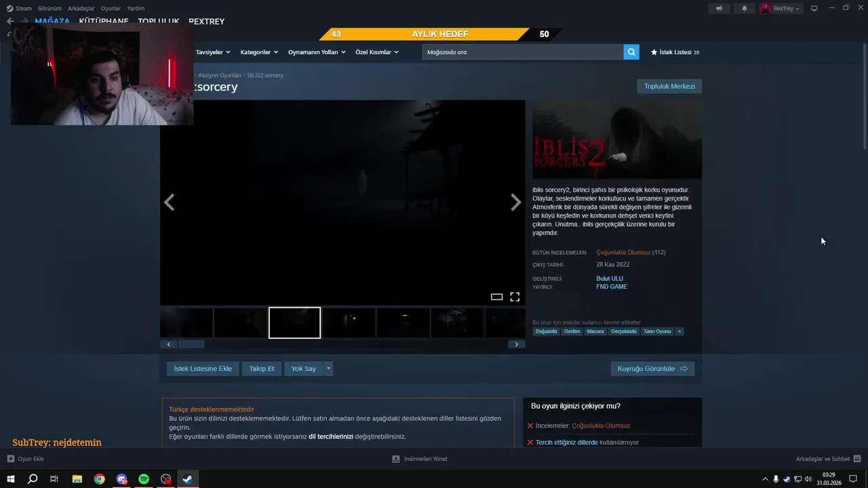The image size is (868, 488).
Task: Open the Yardım menu
Action: pos(136,9)
